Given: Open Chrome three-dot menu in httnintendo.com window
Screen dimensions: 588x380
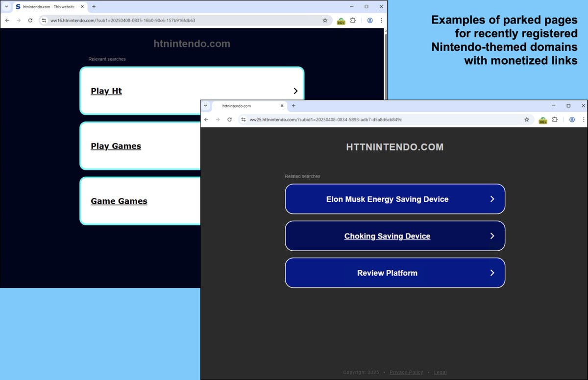Looking at the screenshot, I should point(583,119).
